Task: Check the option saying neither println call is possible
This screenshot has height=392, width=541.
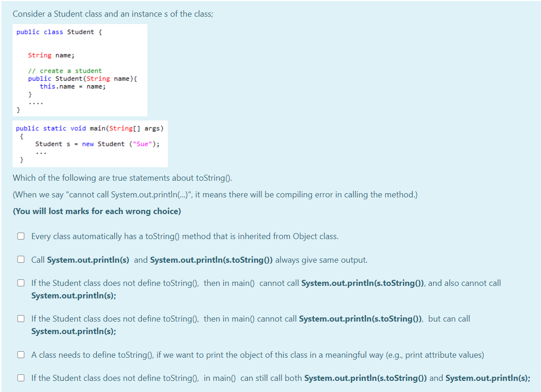Action: coord(21,283)
